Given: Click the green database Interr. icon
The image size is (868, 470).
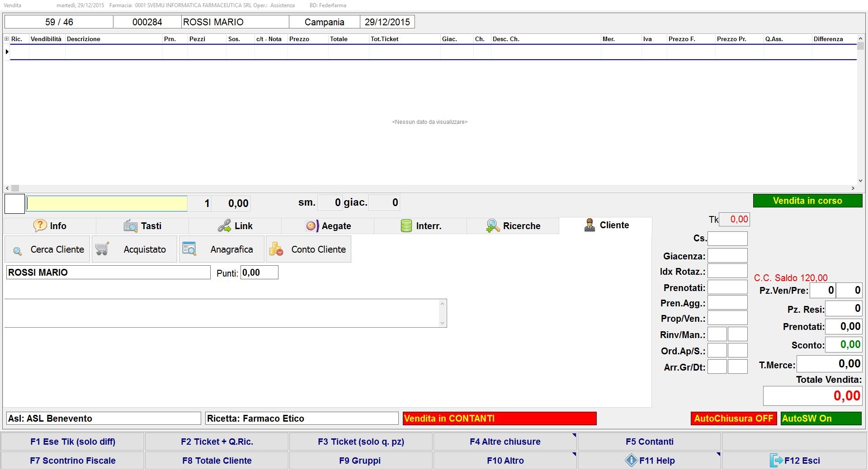Looking at the screenshot, I should click(406, 226).
